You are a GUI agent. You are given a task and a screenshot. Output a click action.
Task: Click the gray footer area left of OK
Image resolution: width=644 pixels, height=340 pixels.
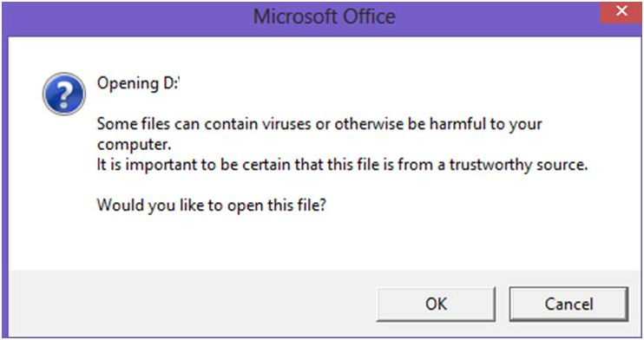[189, 303]
